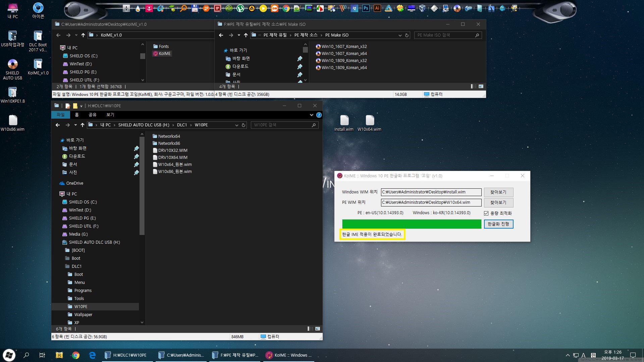
Task: Open Task View on the taskbar
Action: 42,355
